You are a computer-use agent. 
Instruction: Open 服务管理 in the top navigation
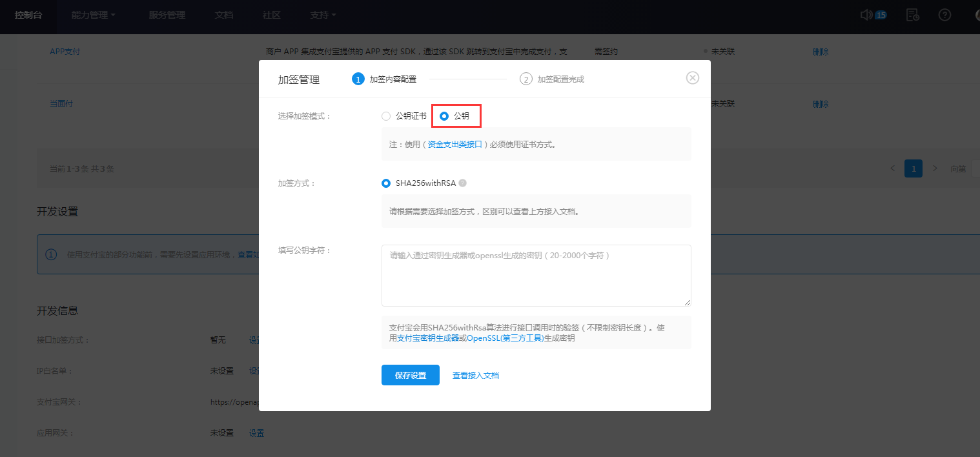(x=167, y=15)
